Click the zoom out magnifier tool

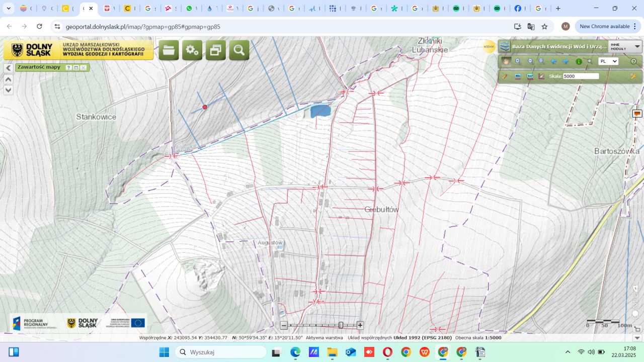(x=530, y=61)
